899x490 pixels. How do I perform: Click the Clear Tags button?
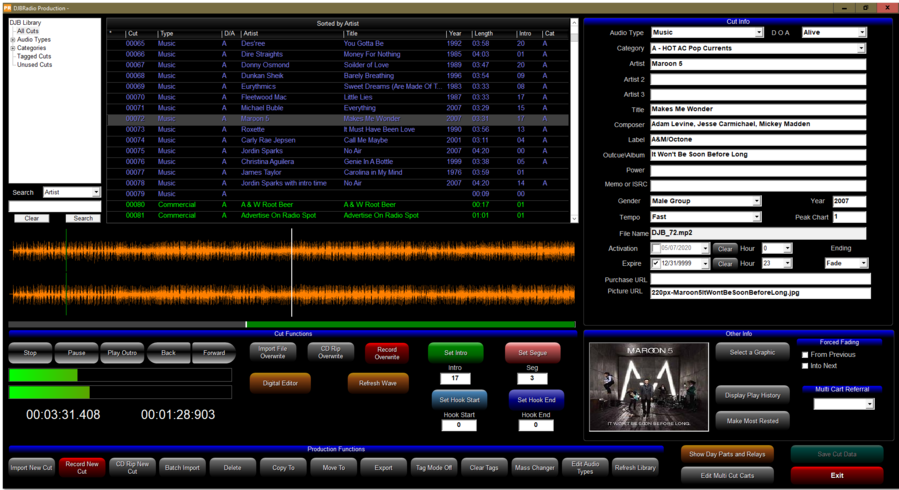point(484,468)
